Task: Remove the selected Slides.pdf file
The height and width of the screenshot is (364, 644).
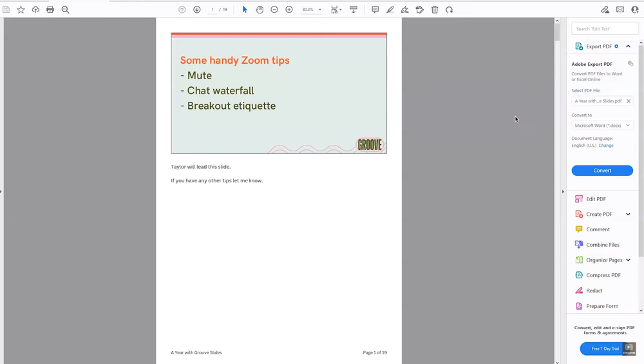Action: pos(629,101)
